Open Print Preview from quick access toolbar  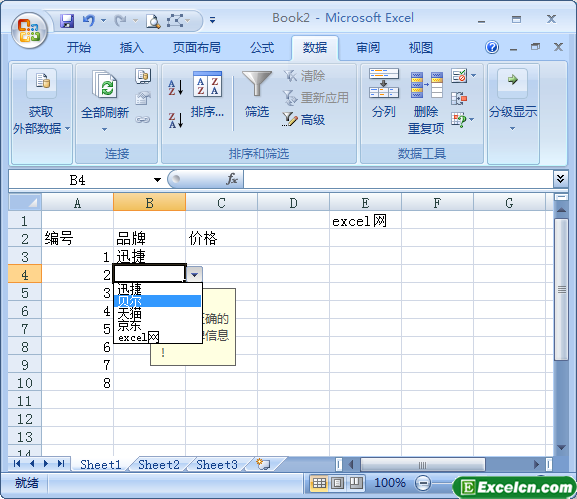point(153,21)
